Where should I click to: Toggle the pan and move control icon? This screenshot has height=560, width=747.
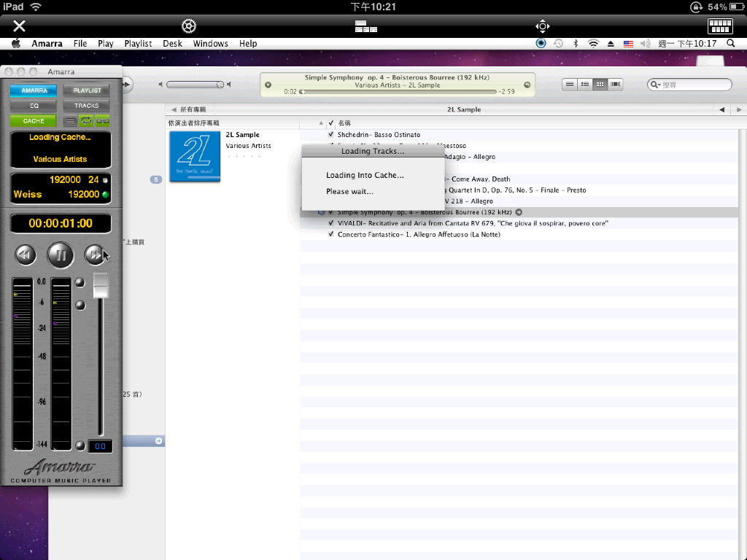pos(542,26)
